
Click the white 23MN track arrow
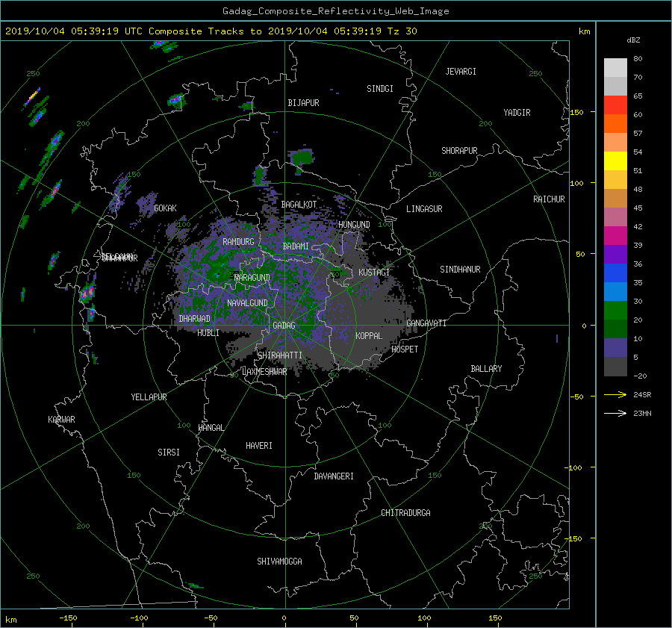tap(615, 413)
